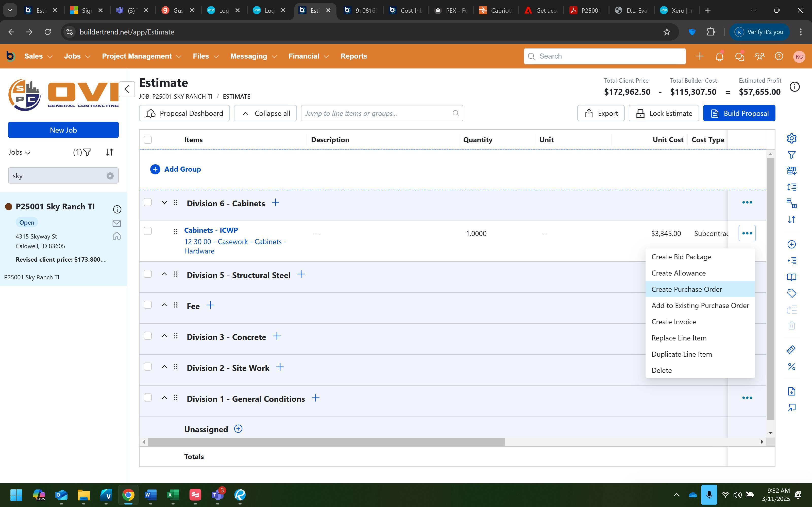Image resolution: width=812 pixels, height=507 pixels.
Task: Click the filter funnel icon in right toolbar
Action: click(x=791, y=155)
